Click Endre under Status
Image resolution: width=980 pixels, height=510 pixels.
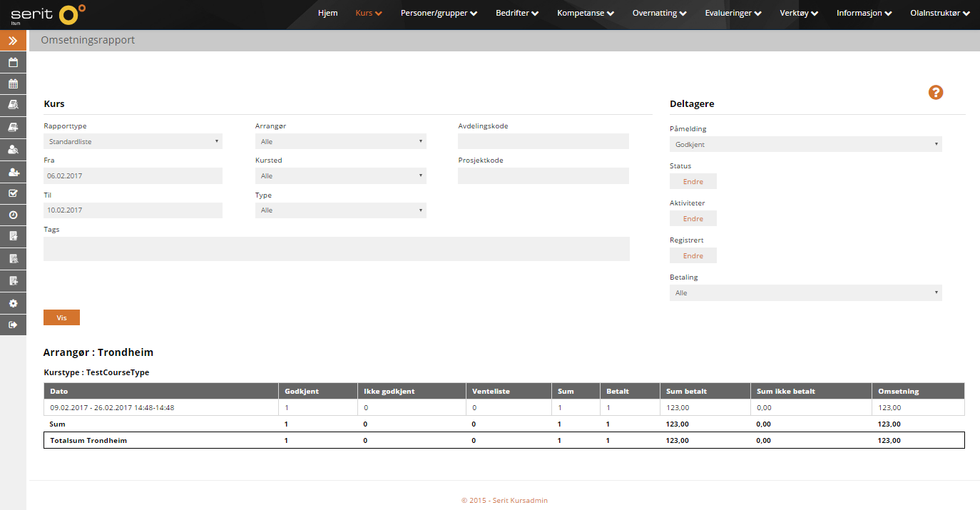point(693,181)
